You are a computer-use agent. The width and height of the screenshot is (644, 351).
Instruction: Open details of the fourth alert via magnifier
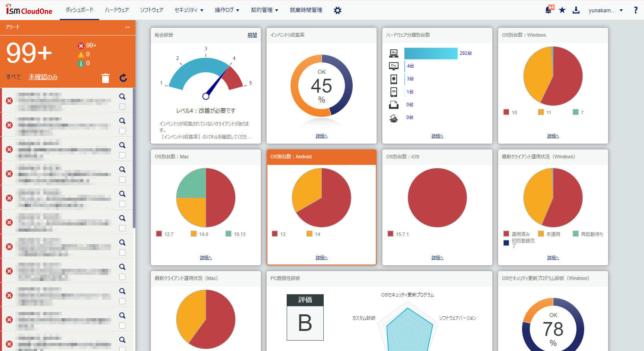122,170
